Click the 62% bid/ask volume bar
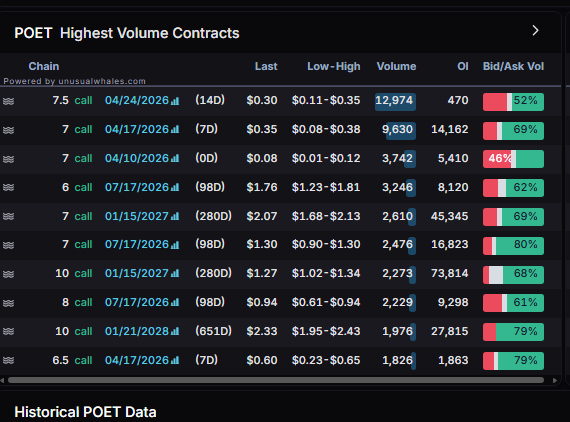570x422 pixels. coord(513,188)
